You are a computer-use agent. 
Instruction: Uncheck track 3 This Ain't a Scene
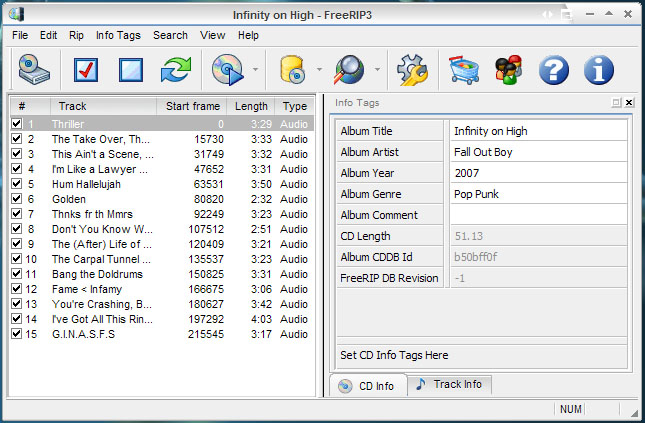[x=16, y=153]
